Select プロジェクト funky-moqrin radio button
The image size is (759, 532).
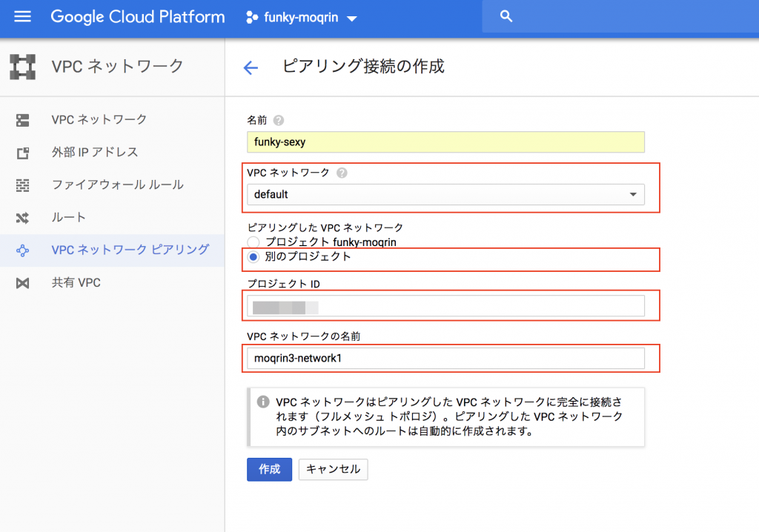pos(253,242)
